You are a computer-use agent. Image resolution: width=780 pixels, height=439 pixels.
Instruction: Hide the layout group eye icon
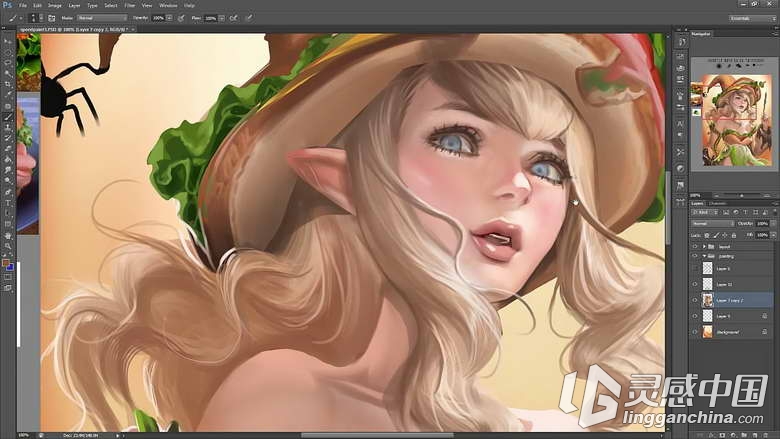(x=695, y=247)
